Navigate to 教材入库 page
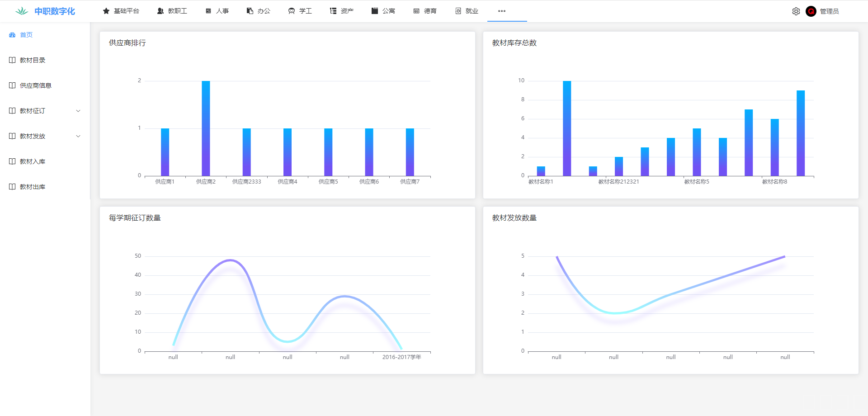This screenshot has height=416, width=868. tap(33, 161)
